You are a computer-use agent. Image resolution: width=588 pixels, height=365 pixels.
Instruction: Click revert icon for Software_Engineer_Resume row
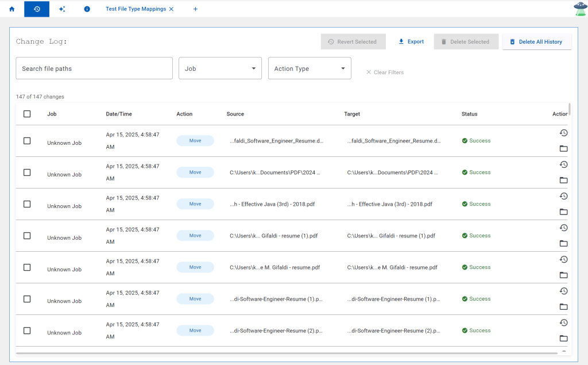tap(563, 133)
